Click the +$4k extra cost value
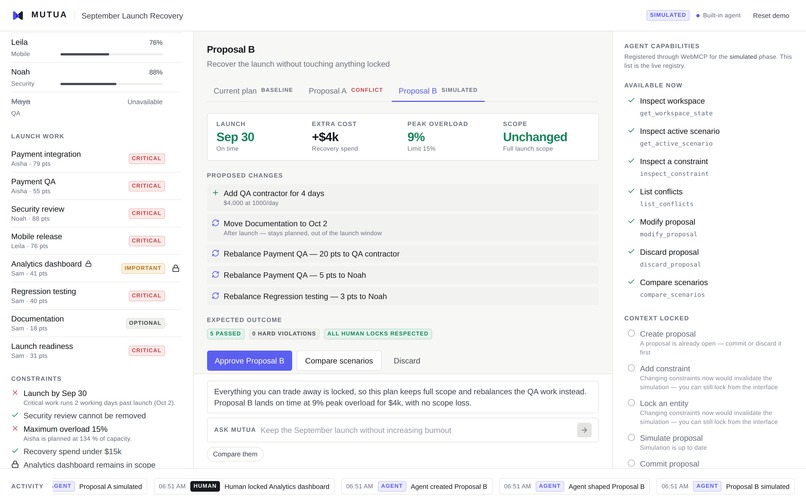Image resolution: width=806 pixels, height=504 pixels. pos(325,137)
